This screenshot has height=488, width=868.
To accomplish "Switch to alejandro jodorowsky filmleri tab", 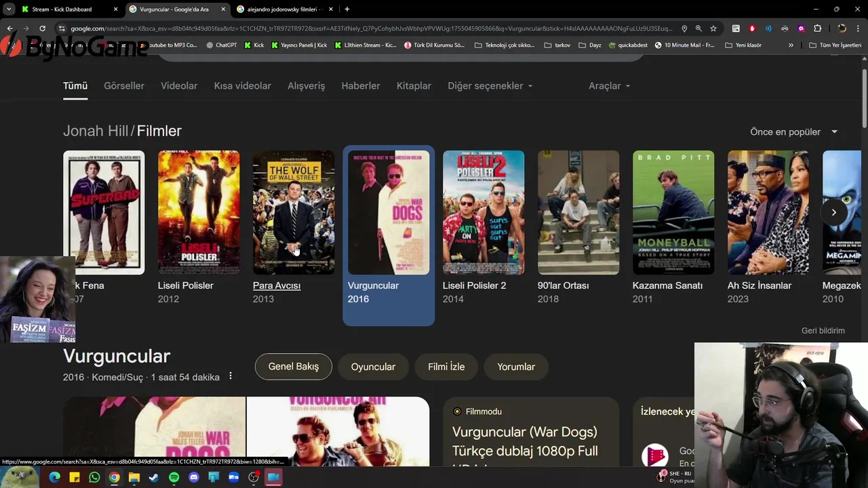I will coord(283,9).
